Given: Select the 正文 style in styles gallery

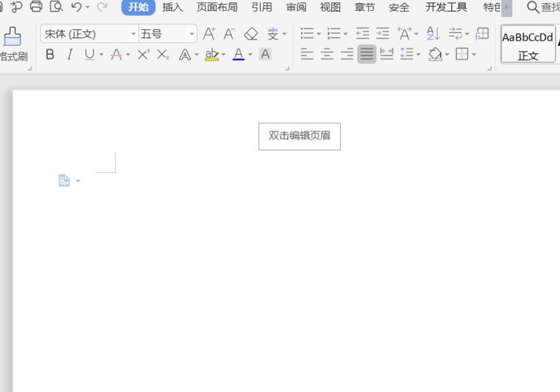Looking at the screenshot, I should pyautogui.click(x=528, y=45).
